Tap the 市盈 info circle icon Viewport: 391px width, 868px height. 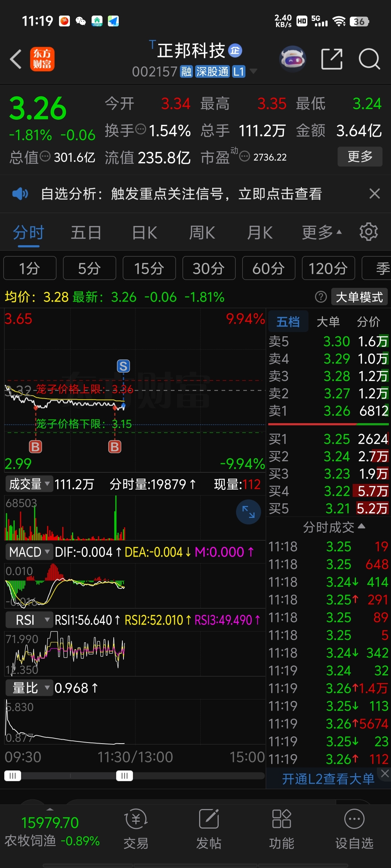pyautogui.click(x=245, y=156)
